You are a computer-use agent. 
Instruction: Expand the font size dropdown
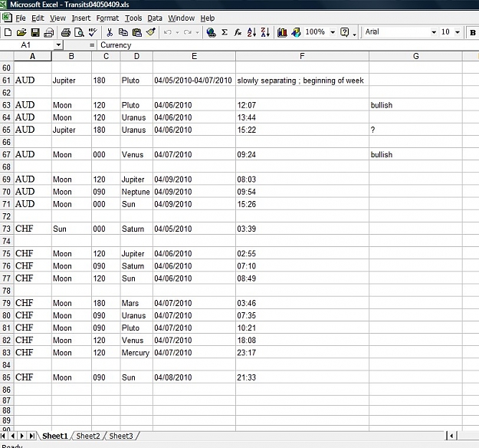click(x=458, y=32)
